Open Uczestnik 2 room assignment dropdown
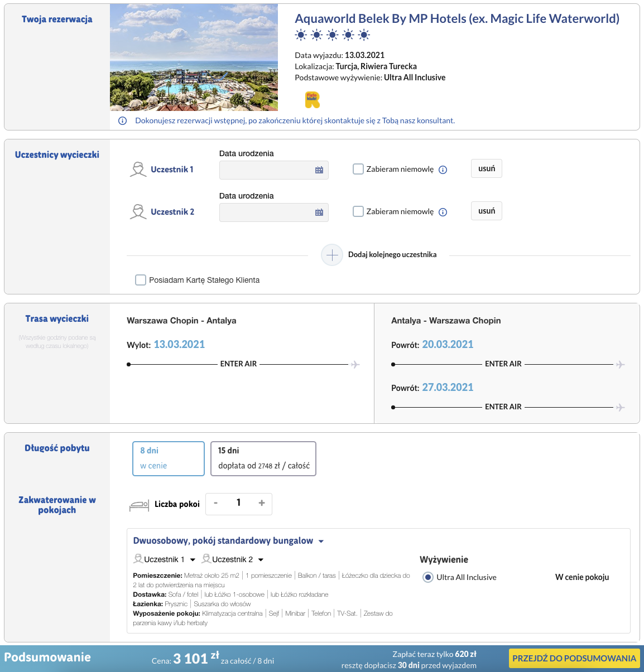This screenshot has width=644, height=672. click(x=233, y=559)
